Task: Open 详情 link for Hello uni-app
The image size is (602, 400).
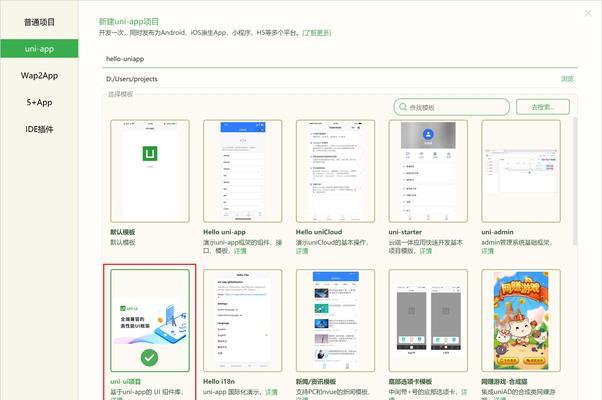Action: (240, 251)
